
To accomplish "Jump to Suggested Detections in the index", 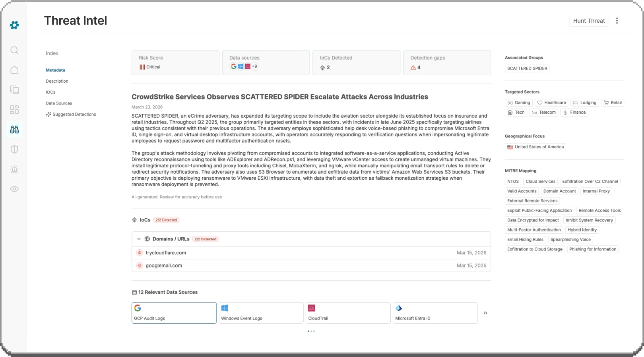I will pyautogui.click(x=74, y=114).
